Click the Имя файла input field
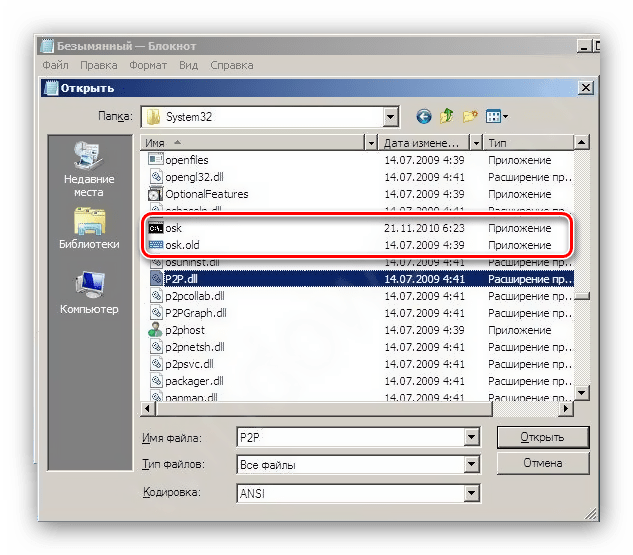This screenshot has width=633, height=555. pos(350,437)
